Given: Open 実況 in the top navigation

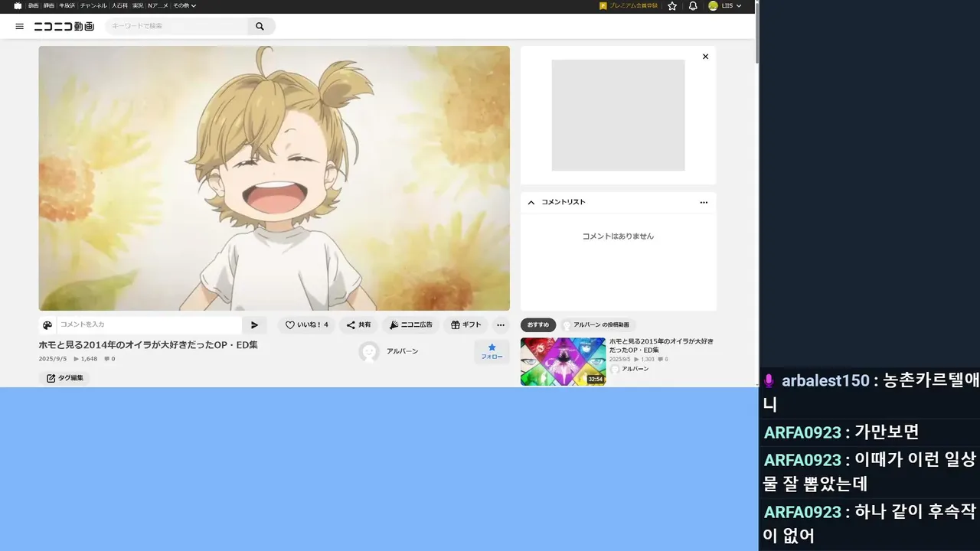Looking at the screenshot, I should (138, 5).
